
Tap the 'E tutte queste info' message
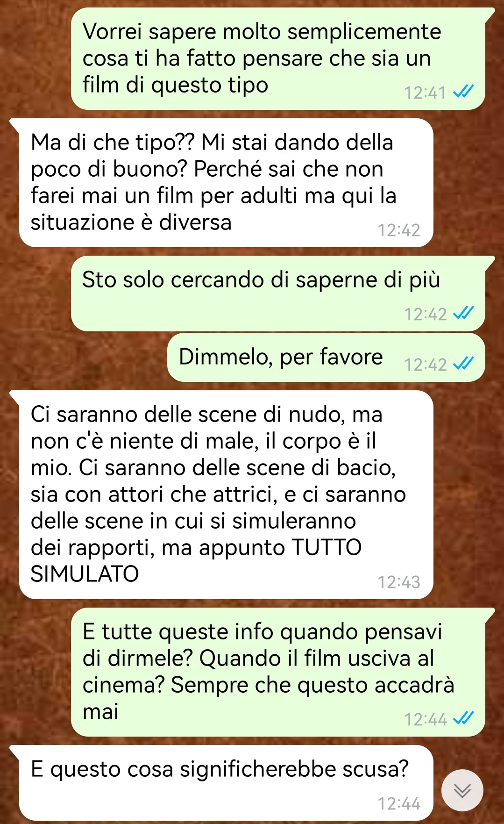pos(278,672)
